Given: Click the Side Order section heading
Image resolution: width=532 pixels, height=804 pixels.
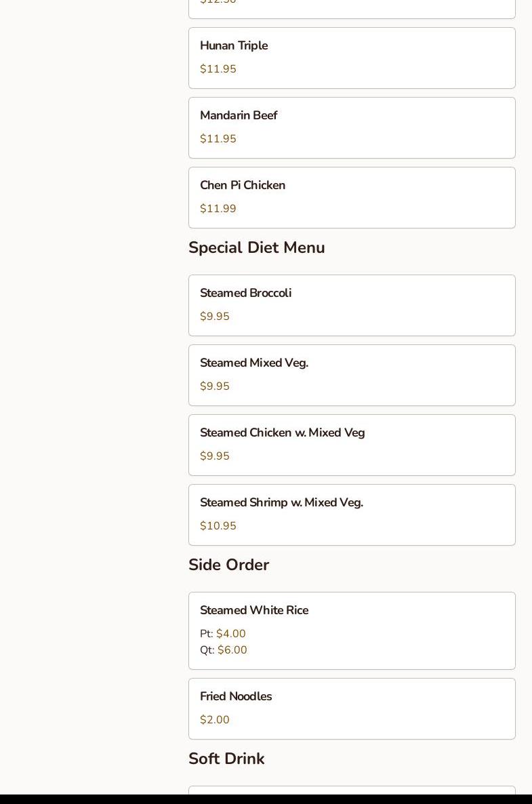Looking at the screenshot, I should coord(229,565).
